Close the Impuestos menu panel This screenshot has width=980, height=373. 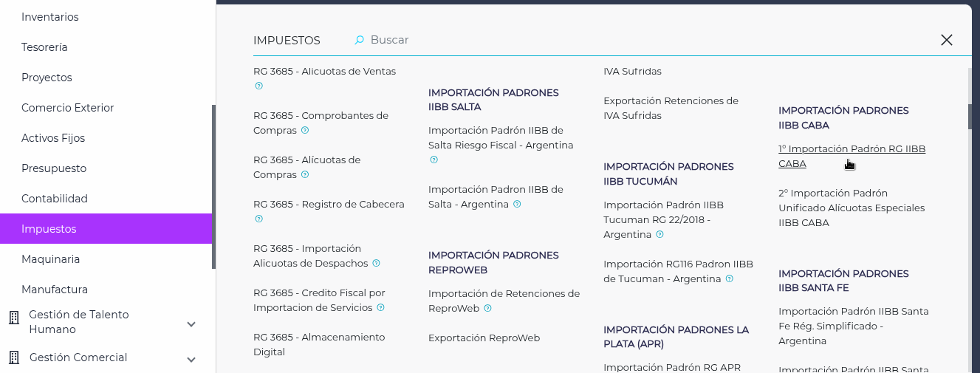(x=946, y=40)
